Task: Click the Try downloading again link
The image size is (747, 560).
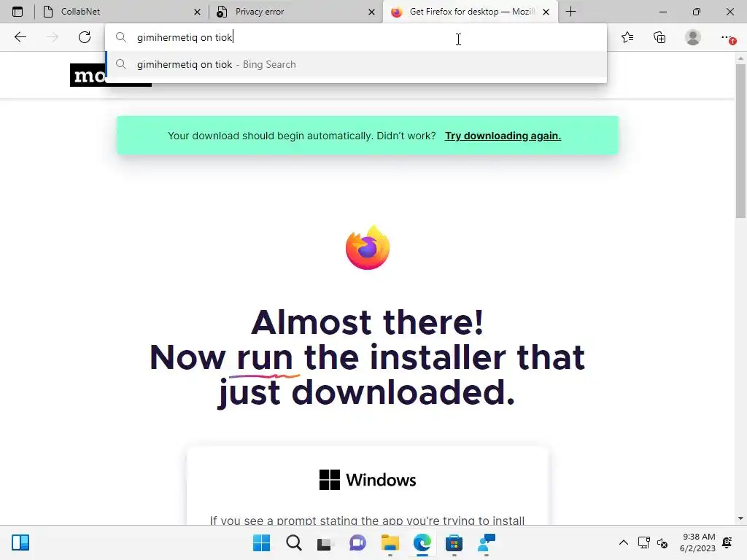Action: (503, 136)
